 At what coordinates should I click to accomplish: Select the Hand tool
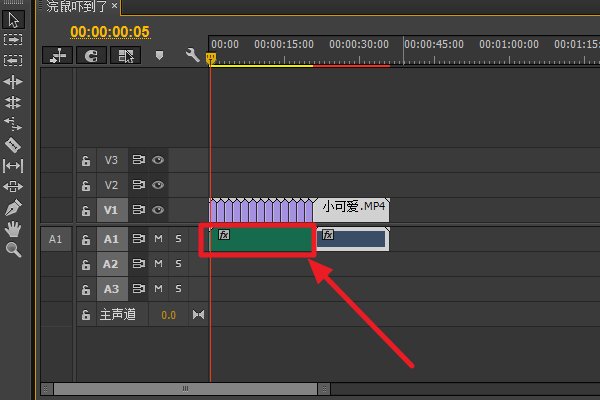13,229
